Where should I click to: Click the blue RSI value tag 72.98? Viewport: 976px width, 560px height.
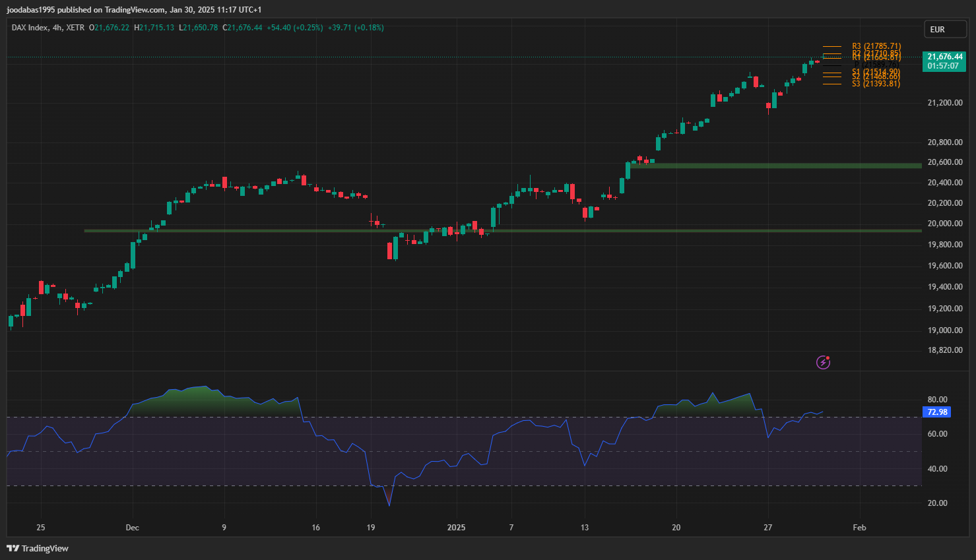pos(936,412)
